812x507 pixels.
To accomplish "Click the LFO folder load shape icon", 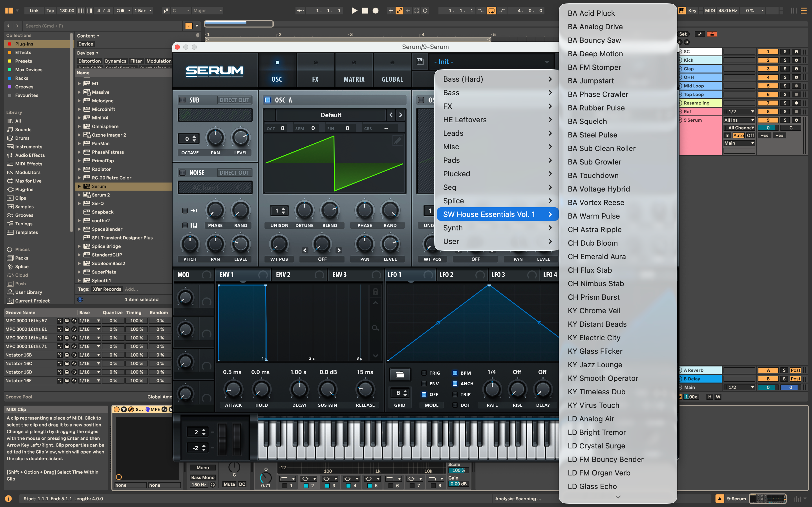I will pyautogui.click(x=400, y=375).
